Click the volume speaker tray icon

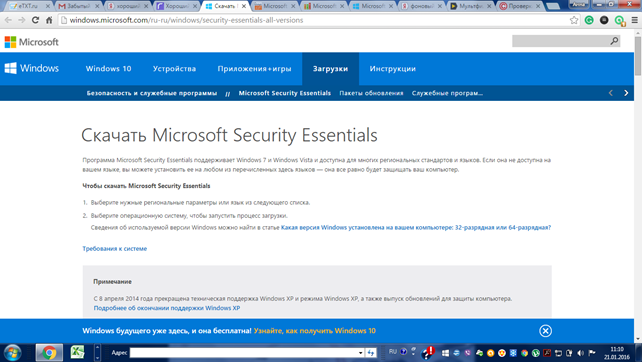pyautogui.click(x=581, y=353)
